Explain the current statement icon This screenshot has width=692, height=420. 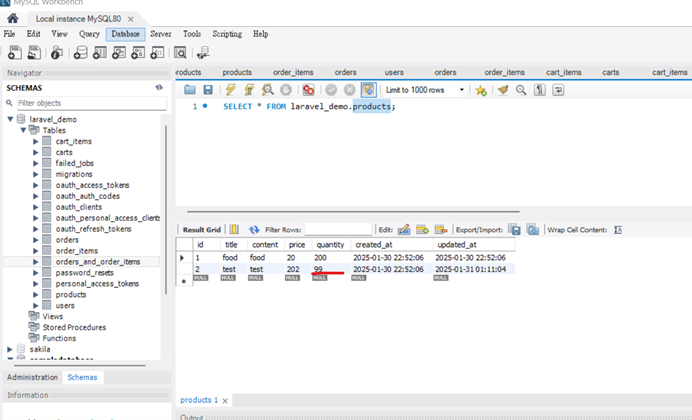tap(267, 90)
